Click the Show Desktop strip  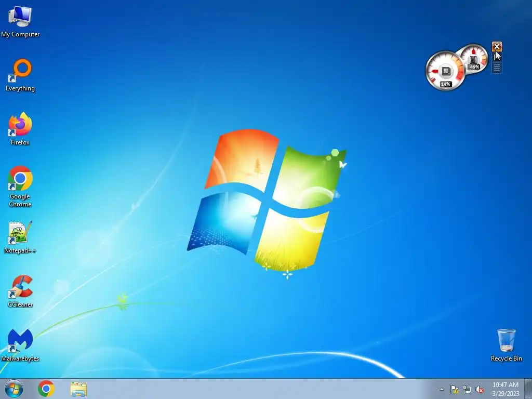click(528, 389)
